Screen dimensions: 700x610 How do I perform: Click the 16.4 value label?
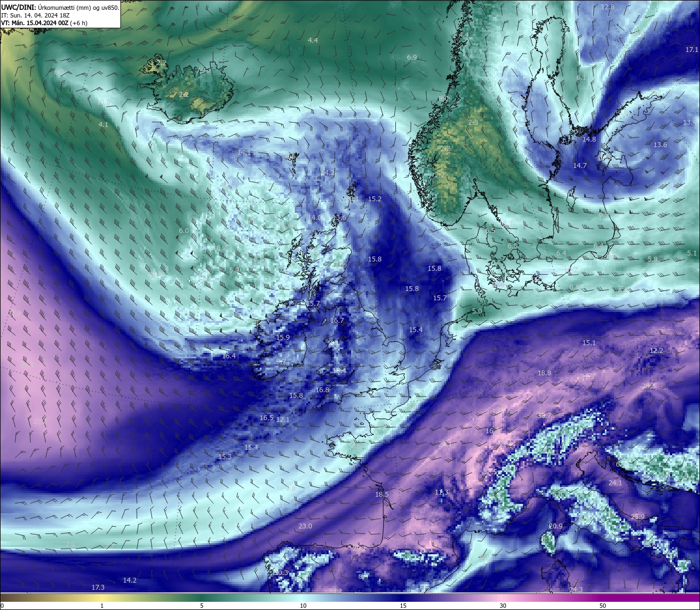point(229,356)
